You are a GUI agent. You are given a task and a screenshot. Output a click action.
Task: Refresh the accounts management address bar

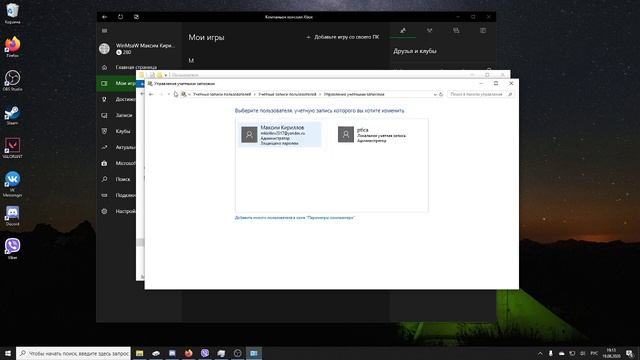pos(441,94)
